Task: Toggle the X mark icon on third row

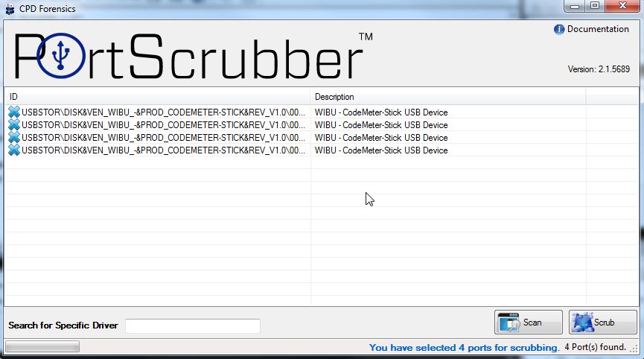Action: coord(14,137)
